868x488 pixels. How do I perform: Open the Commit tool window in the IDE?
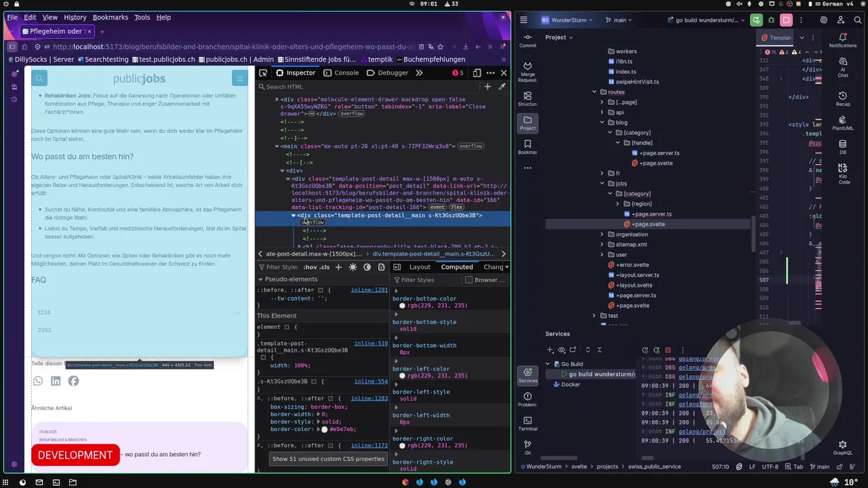[528, 41]
